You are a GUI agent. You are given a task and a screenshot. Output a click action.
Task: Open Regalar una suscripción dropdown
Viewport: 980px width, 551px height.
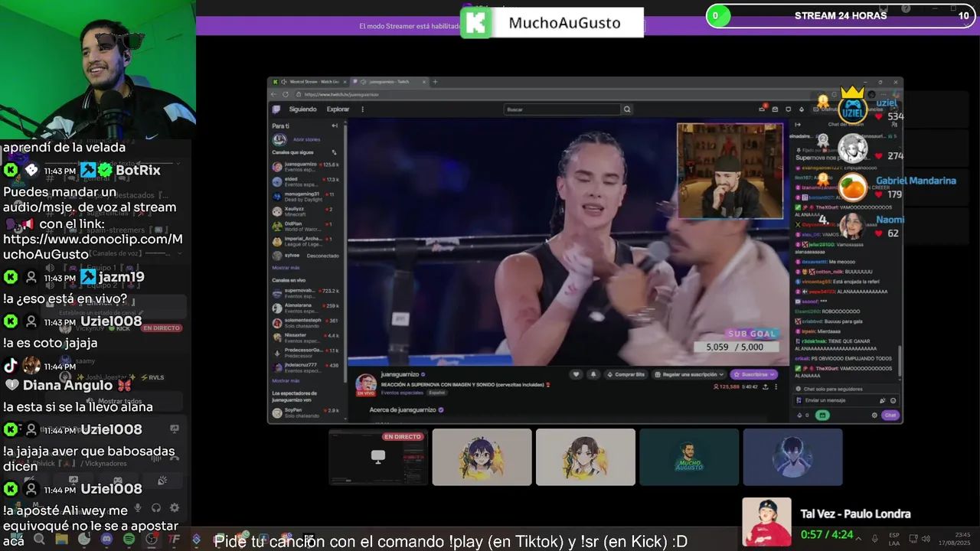point(689,374)
